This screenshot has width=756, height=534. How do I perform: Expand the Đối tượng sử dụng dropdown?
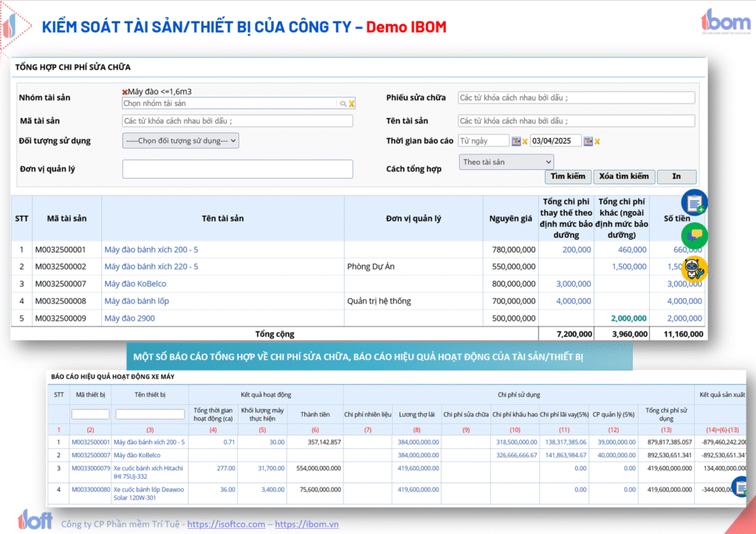[180, 140]
